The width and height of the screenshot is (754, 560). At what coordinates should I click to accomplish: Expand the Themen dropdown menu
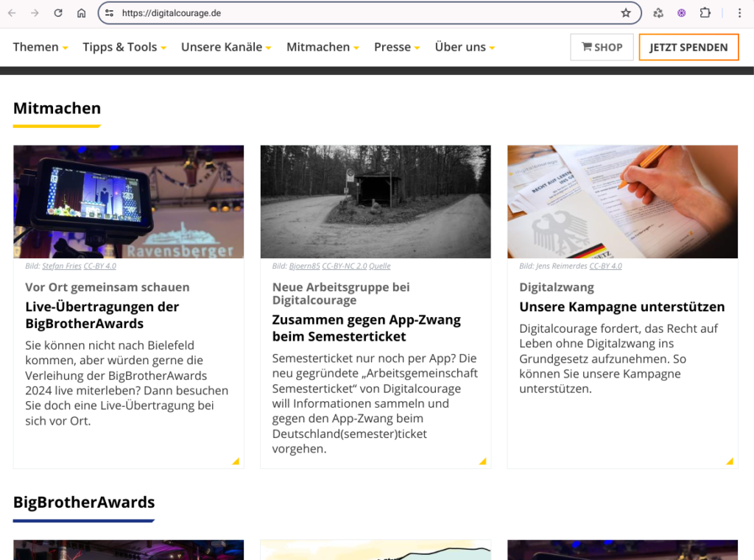point(40,47)
